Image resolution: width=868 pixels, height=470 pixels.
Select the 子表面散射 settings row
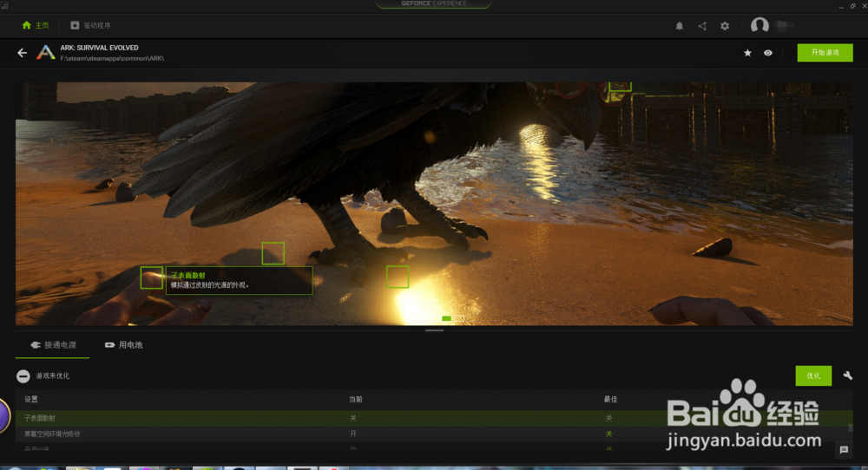(434, 418)
